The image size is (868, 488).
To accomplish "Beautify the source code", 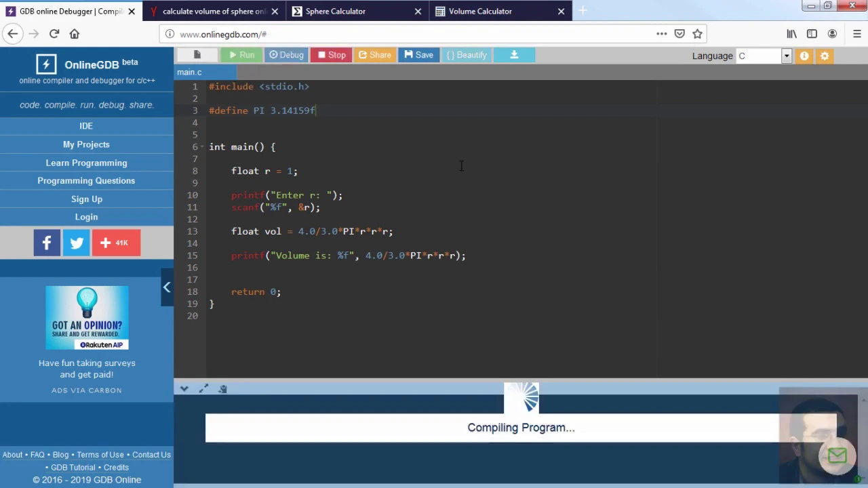I will tap(467, 55).
